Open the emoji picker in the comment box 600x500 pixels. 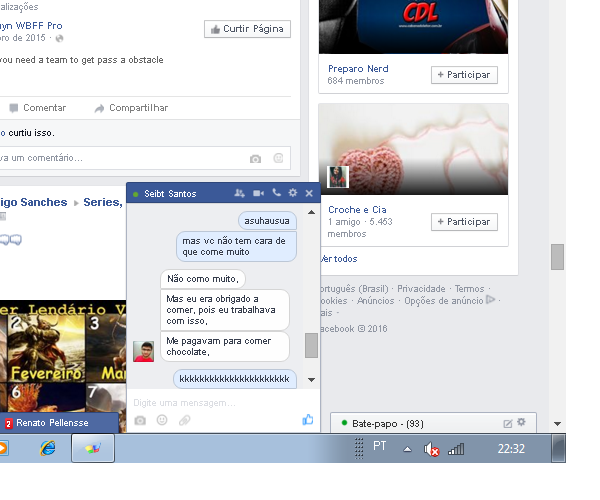point(278,158)
